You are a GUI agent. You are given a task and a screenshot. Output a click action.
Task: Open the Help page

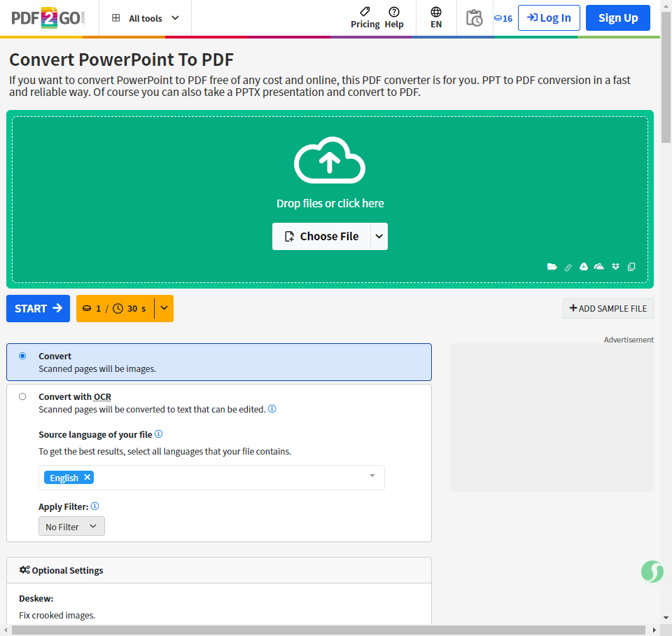[394, 18]
